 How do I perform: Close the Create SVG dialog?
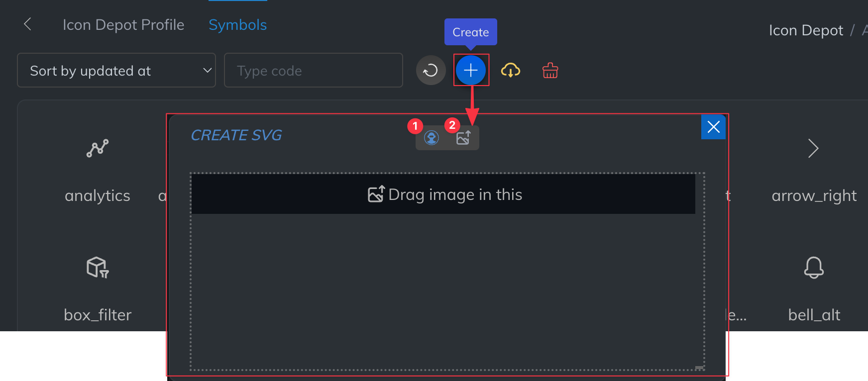point(713,127)
